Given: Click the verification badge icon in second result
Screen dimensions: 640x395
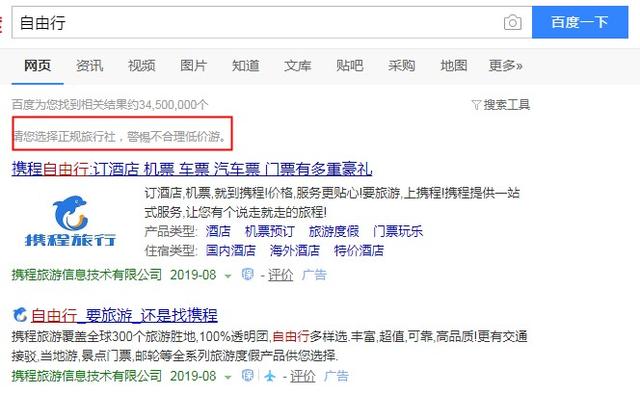Looking at the screenshot, I should (247, 375).
